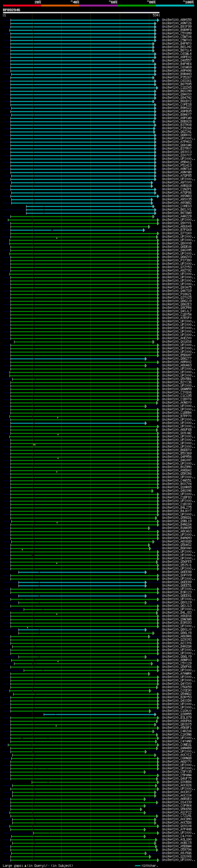Open hit UniRef100_A9NT26

pos(177,23)
